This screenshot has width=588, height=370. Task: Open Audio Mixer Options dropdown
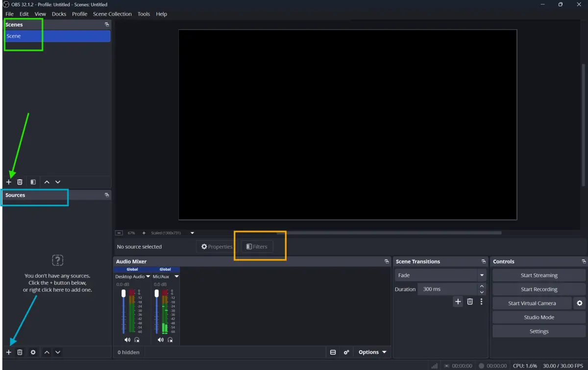coord(372,352)
